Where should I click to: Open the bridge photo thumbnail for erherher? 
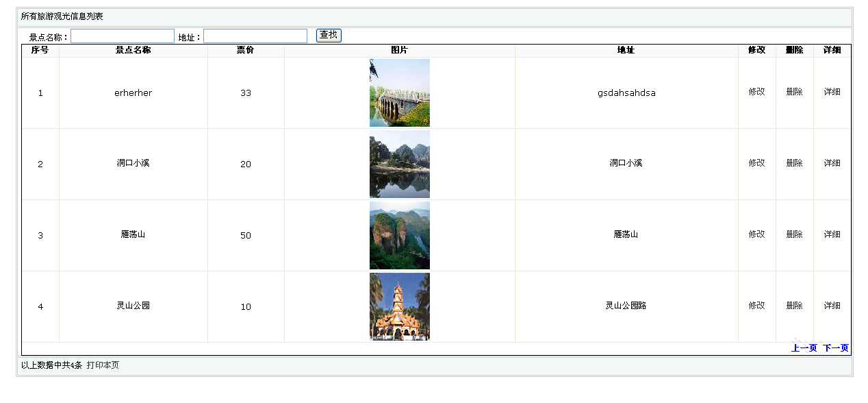[x=400, y=93]
